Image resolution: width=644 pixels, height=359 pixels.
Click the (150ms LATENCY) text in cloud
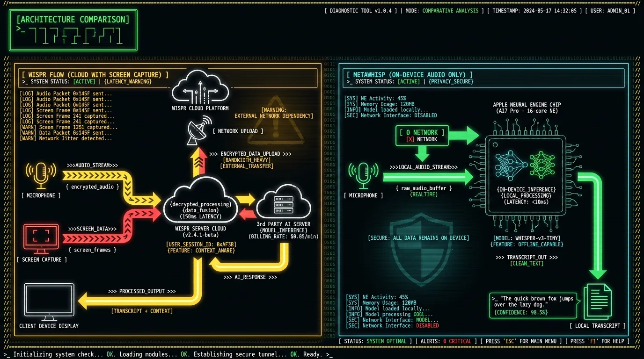tap(201, 216)
